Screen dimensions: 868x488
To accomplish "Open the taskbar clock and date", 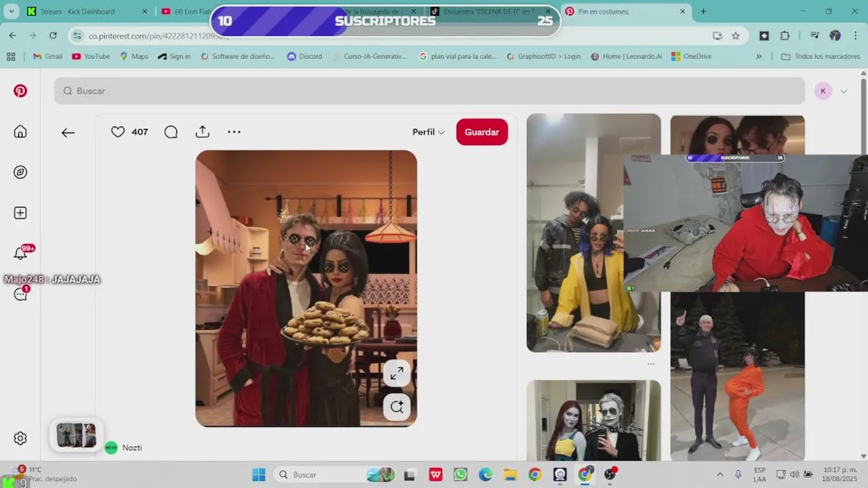I will (x=840, y=474).
